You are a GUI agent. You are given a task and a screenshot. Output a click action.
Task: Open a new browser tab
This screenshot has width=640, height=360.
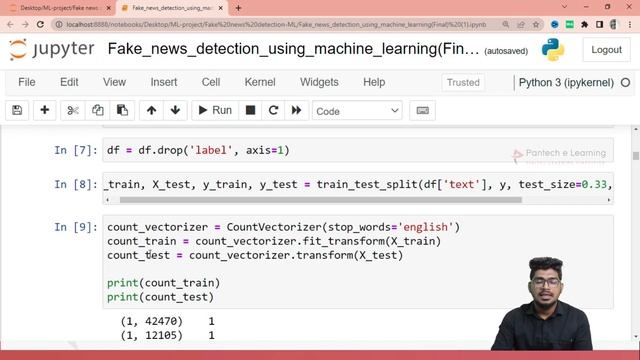coord(238,8)
